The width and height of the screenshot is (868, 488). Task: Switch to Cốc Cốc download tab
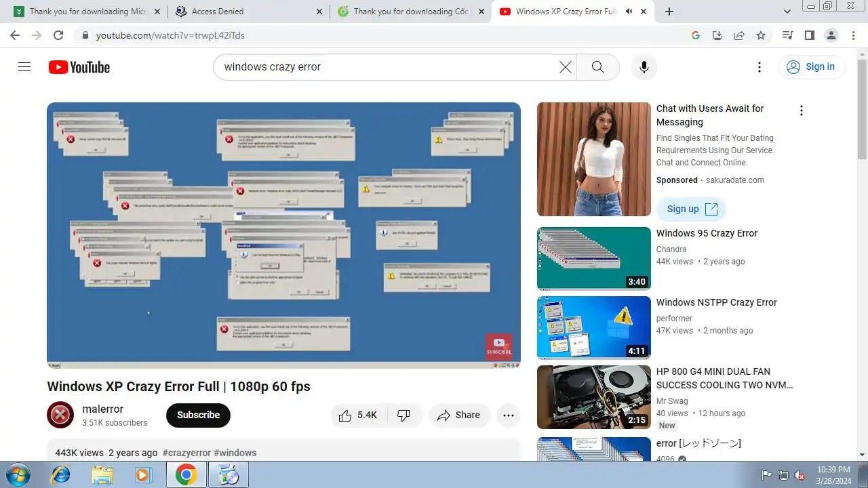410,12
